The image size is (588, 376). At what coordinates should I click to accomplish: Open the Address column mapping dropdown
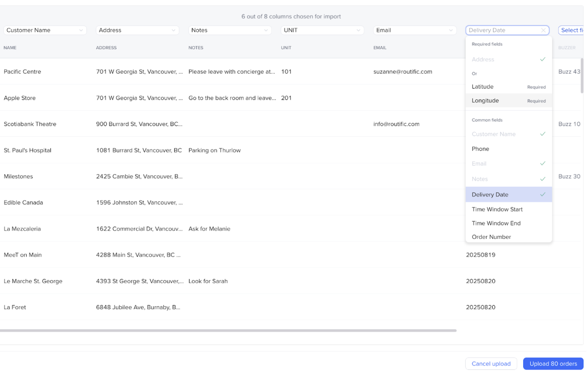pos(137,30)
